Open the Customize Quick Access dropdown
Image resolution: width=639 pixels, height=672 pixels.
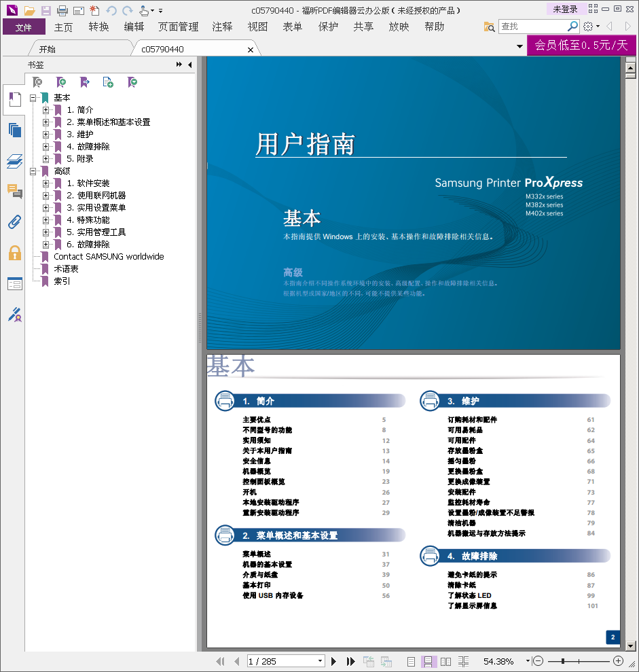(161, 11)
